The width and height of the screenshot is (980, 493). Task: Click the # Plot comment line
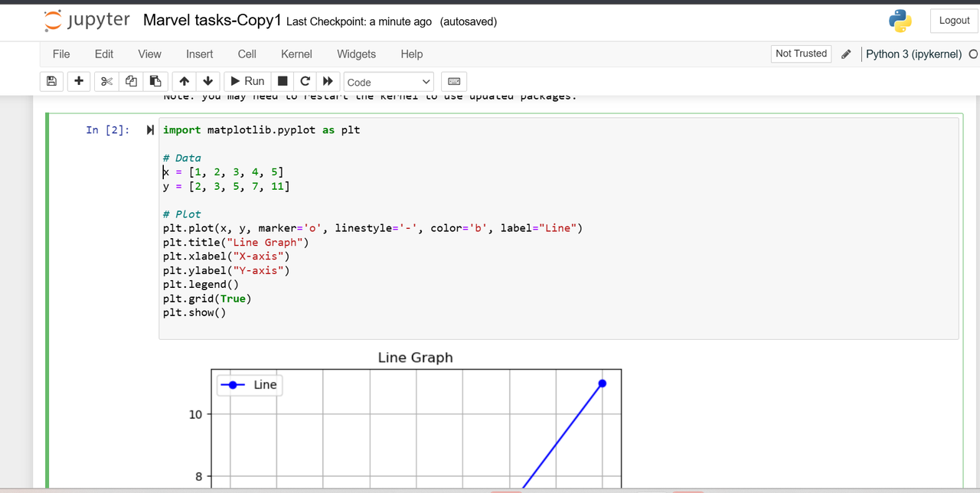[182, 214]
